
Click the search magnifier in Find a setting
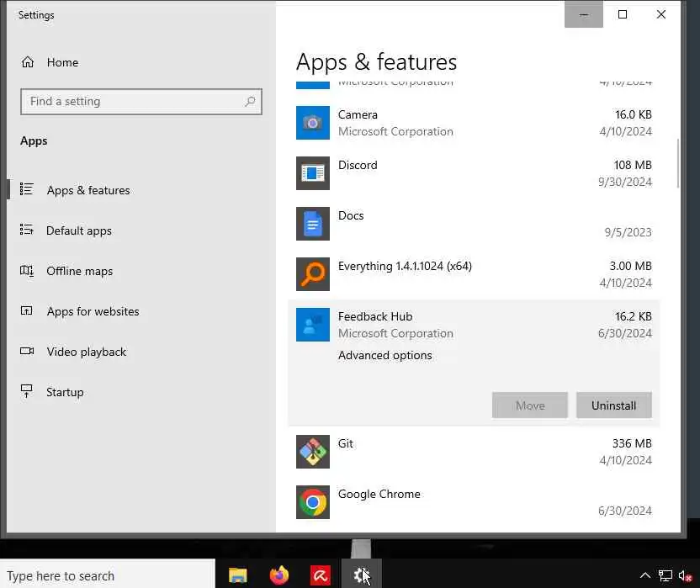(250, 101)
